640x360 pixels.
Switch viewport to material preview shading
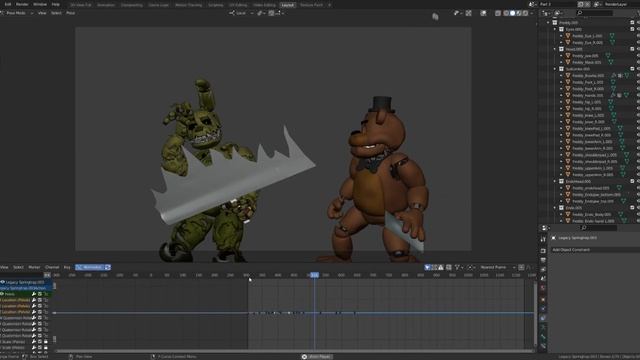coord(519,13)
